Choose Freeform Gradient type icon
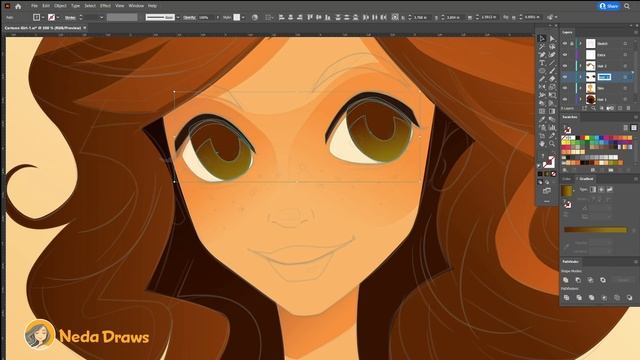The height and width of the screenshot is (360, 640). pyautogui.click(x=610, y=189)
